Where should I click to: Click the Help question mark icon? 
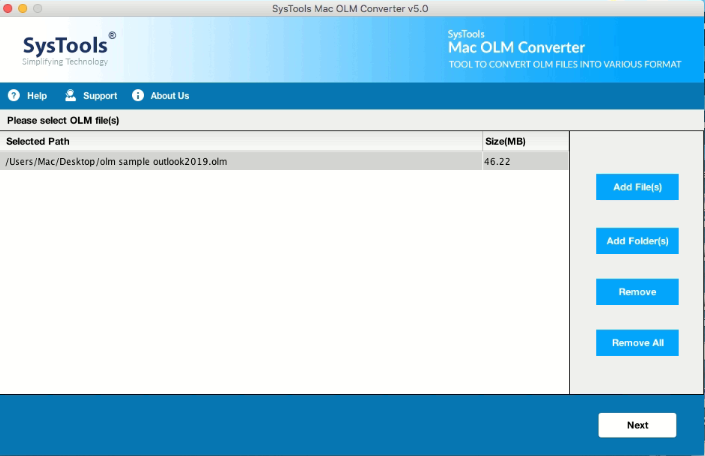click(x=14, y=95)
